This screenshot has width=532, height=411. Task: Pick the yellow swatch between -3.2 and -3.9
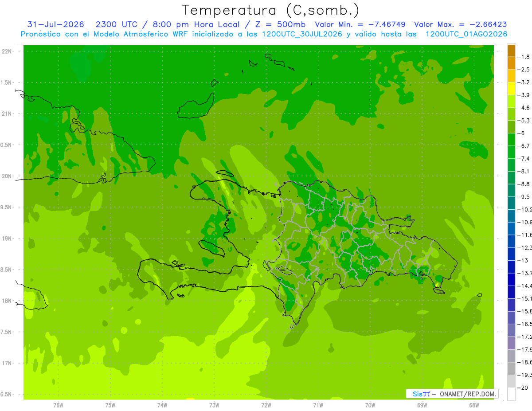pyautogui.click(x=511, y=89)
